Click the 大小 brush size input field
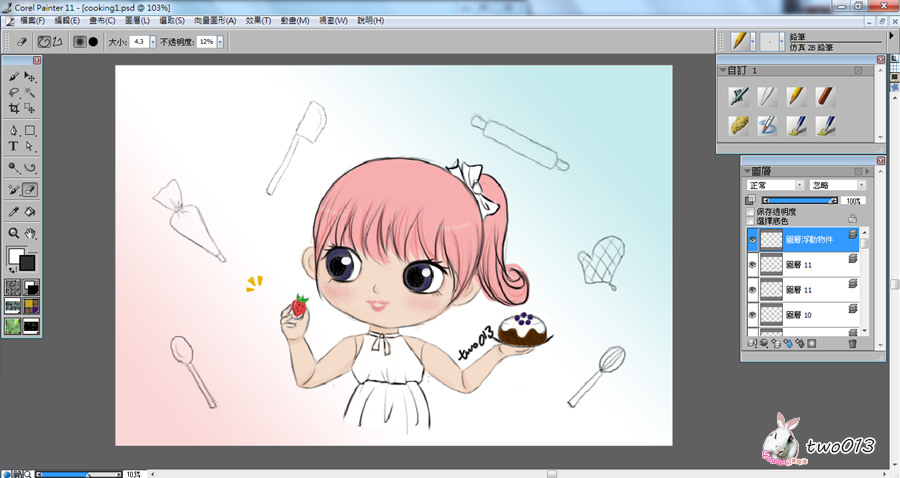Image resolution: width=900 pixels, height=478 pixels. (x=142, y=42)
